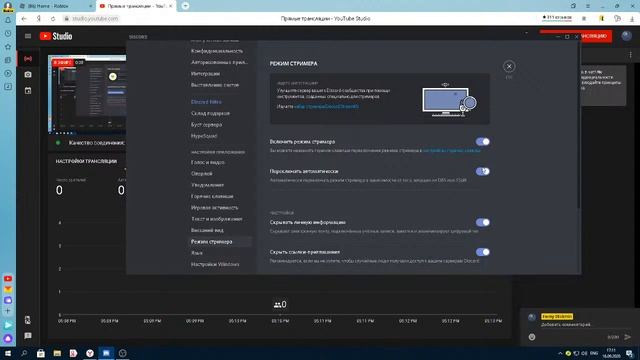
Task: Open Yandex Browser from taskbar
Action: [90, 353]
